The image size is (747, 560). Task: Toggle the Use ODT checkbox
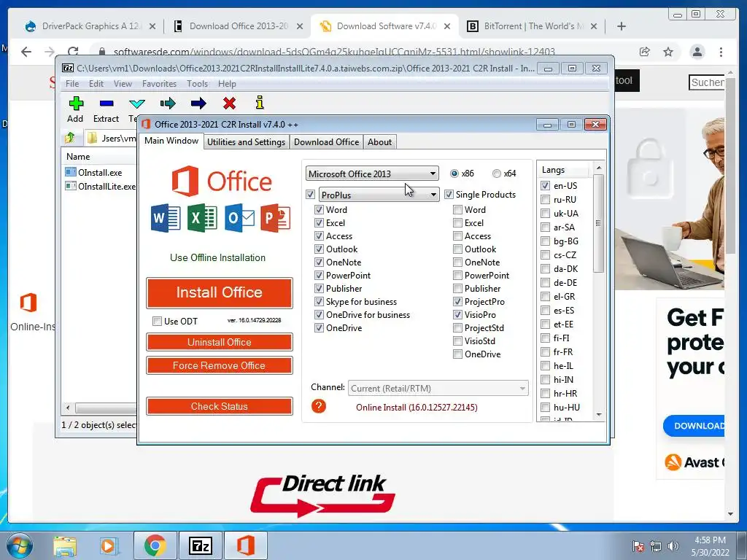pyautogui.click(x=157, y=321)
